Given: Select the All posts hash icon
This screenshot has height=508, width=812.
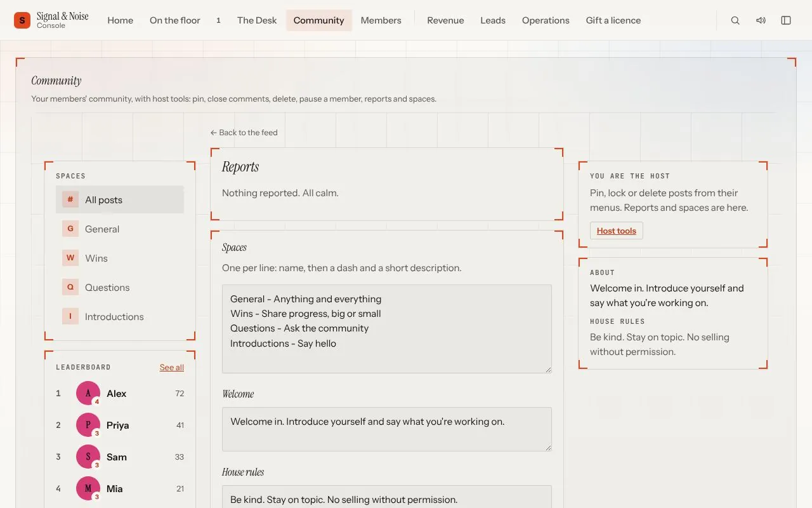Looking at the screenshot, I should tap(70, 199).
